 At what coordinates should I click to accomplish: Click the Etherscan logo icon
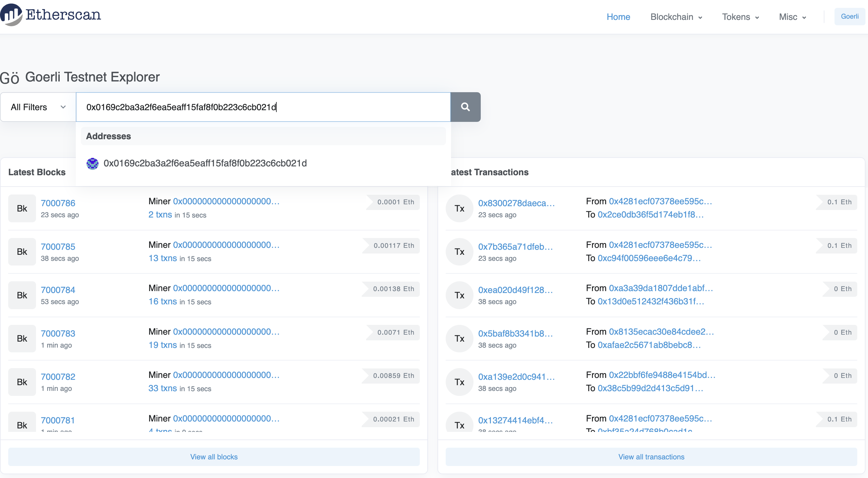click(x=11, y=14)
